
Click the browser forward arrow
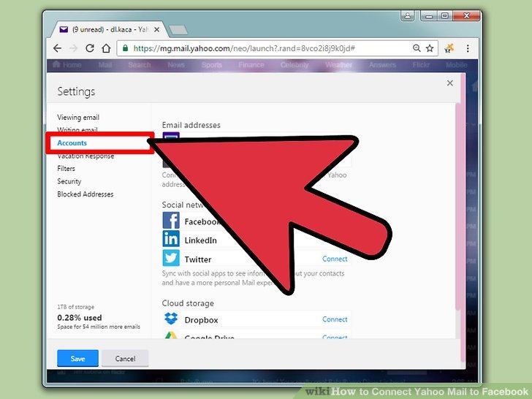point(73,48)
